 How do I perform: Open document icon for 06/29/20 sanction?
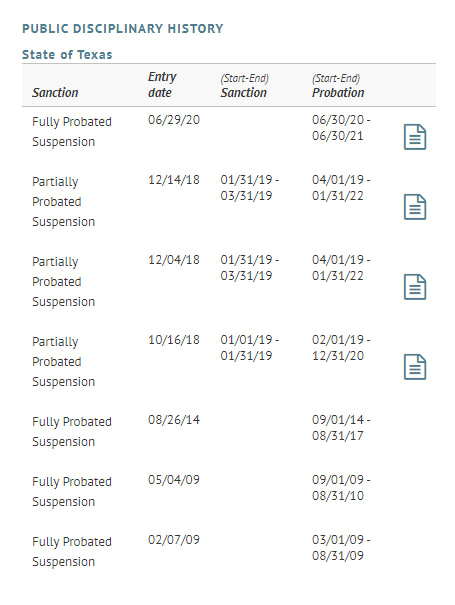point(415,137)
